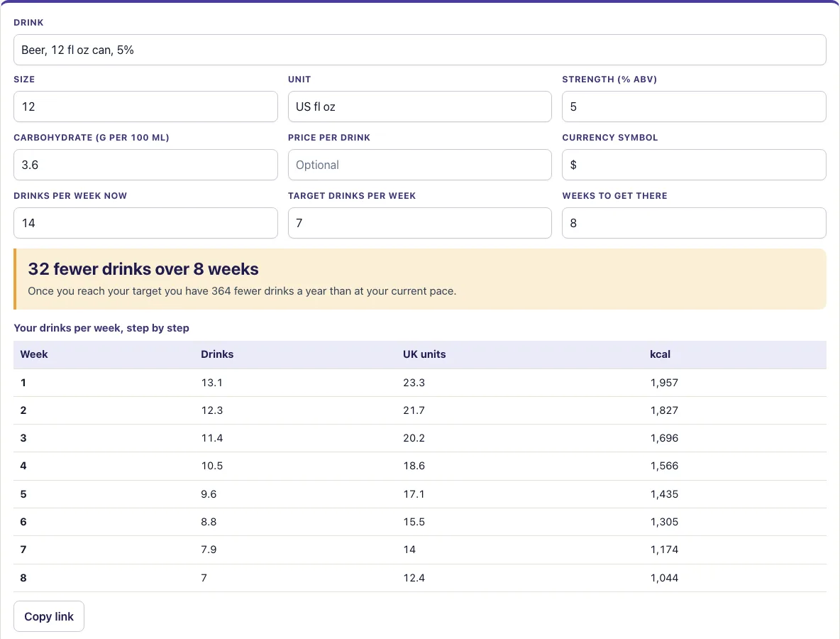Screen dimensions: 840x639
Task: Select the UK units column header
Action: (424, 354)
